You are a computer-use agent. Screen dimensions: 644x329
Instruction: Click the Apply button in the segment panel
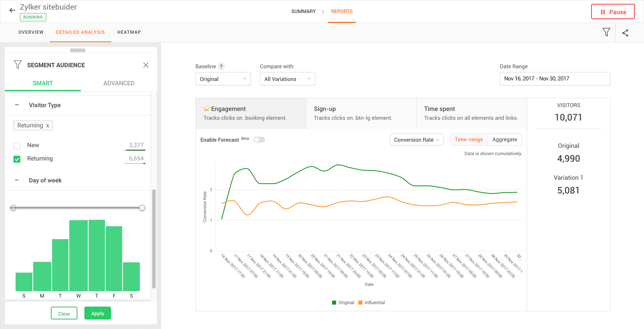[x=97, y=313]
